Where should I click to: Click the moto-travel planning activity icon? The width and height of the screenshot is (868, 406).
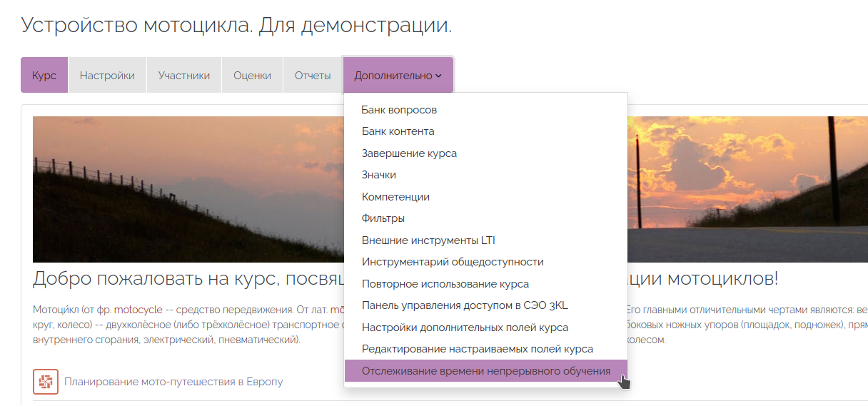(46, 382)
